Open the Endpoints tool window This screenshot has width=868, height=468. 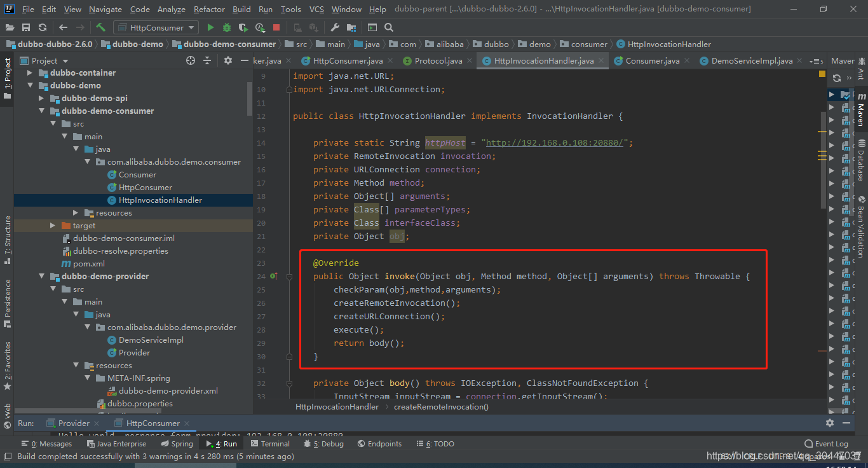coord(379,444)
